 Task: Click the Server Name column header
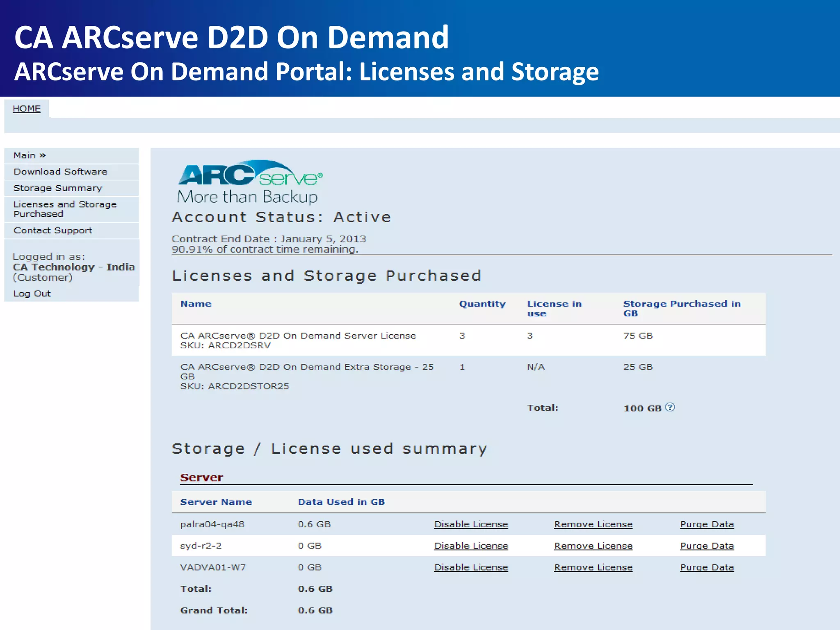point(216,502)
